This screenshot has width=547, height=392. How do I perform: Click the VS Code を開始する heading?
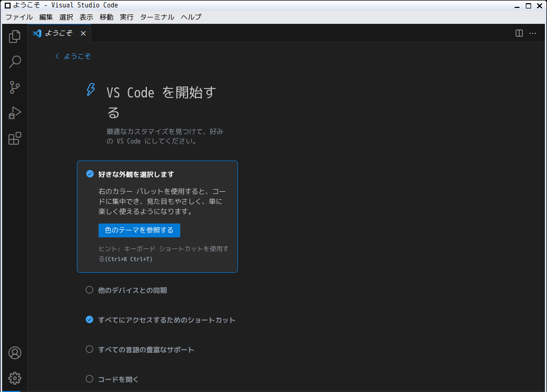pyautogui.click(x=161, y=103)
